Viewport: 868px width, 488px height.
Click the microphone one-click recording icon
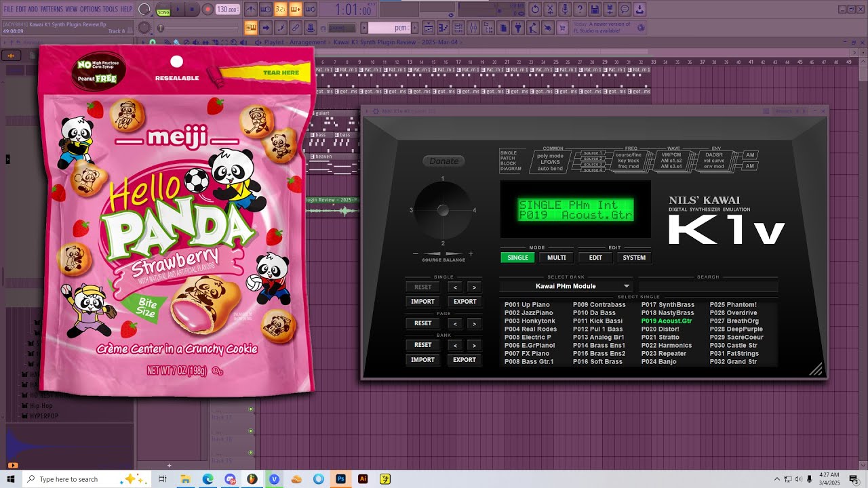coord(566,9)
